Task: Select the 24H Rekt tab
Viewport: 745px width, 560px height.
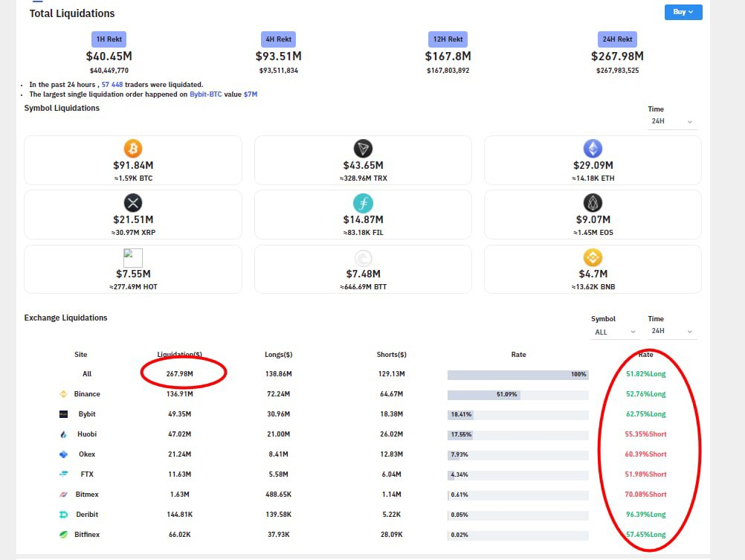Action: (617, 39)
